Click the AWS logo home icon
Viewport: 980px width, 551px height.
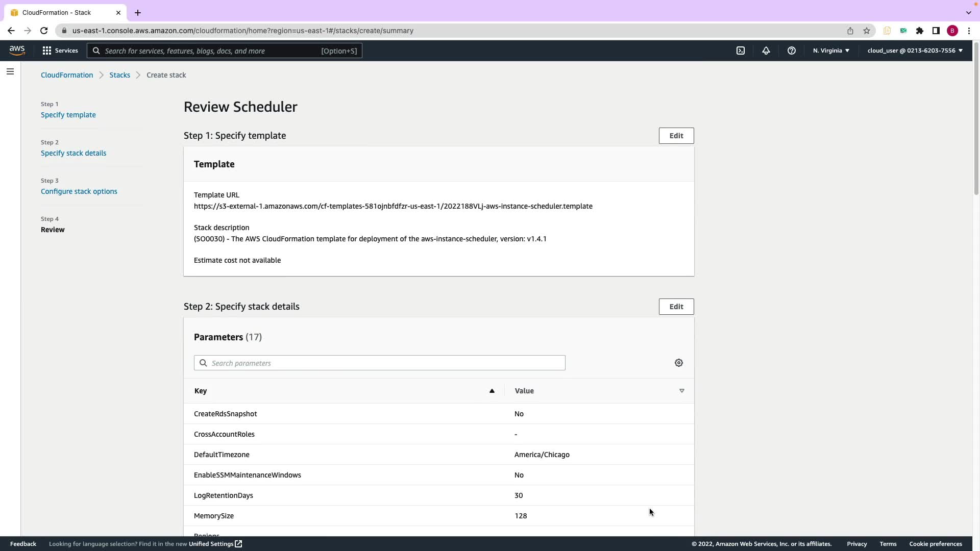click(x=17, y=51)
